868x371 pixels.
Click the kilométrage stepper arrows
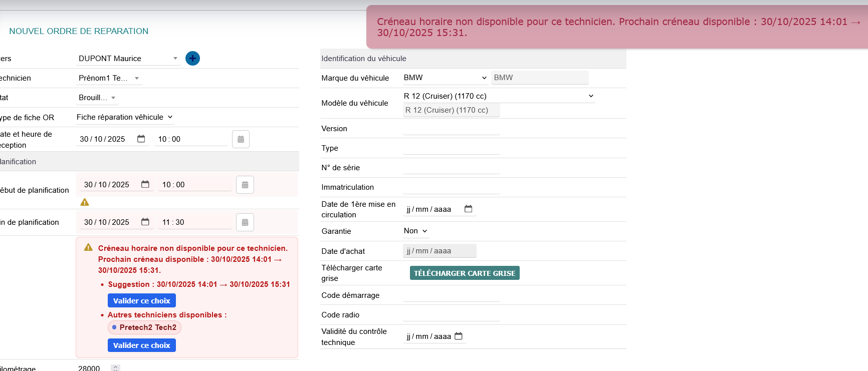point(115,368)
